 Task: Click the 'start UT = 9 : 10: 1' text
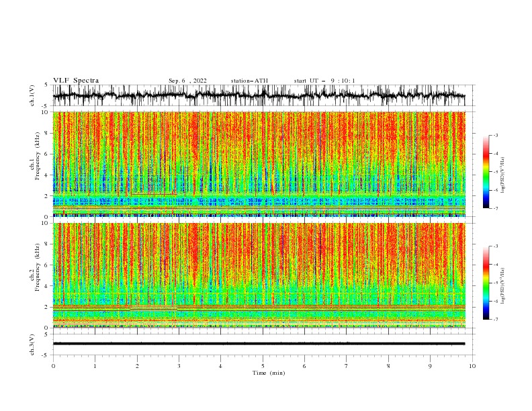tap(324, 81)
